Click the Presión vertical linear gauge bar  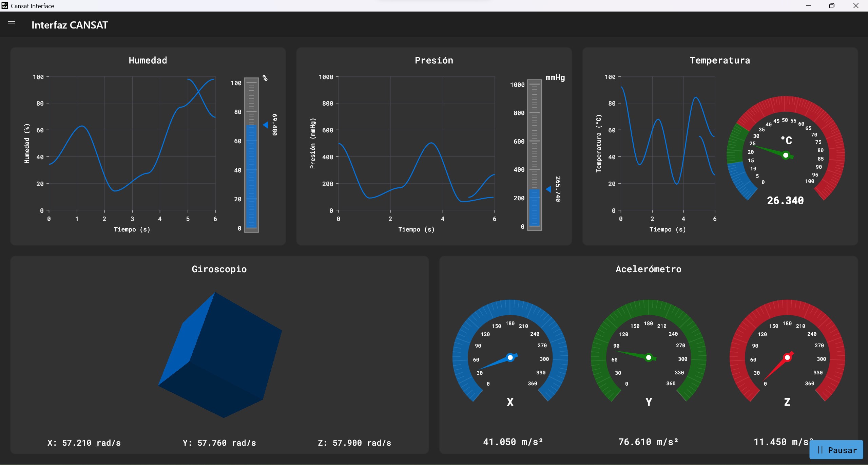[534, 155]
